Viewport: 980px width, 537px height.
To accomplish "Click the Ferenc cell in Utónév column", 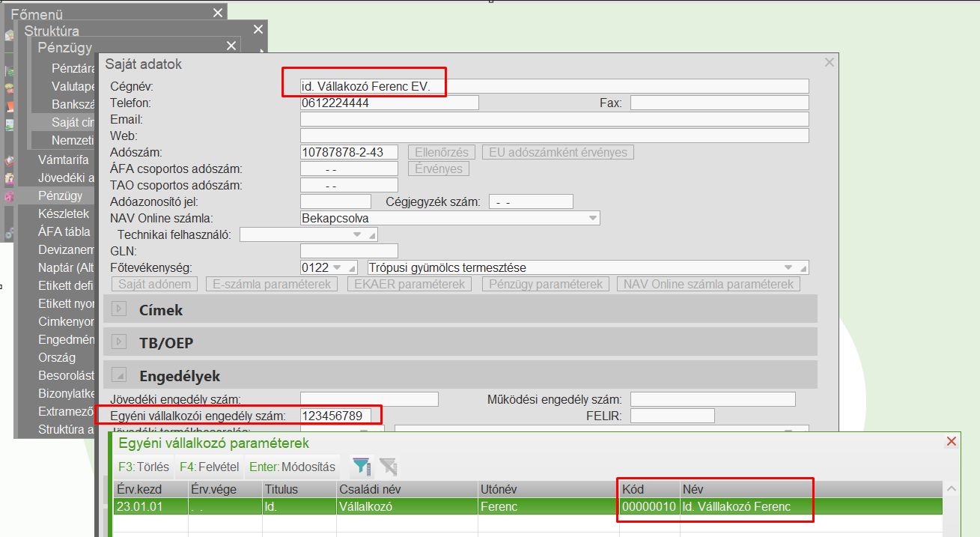I will (x=549, y=506).
